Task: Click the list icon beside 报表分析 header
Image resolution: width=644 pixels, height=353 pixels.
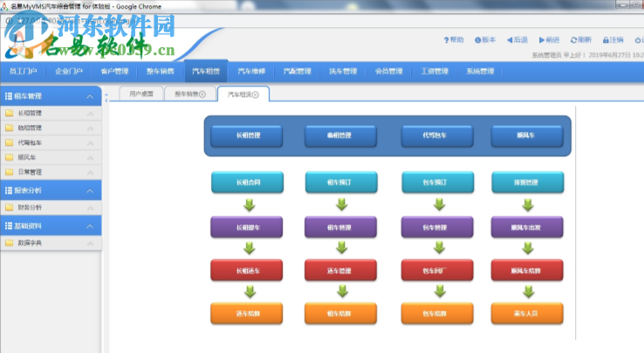Action: click(x=8, y=190)
